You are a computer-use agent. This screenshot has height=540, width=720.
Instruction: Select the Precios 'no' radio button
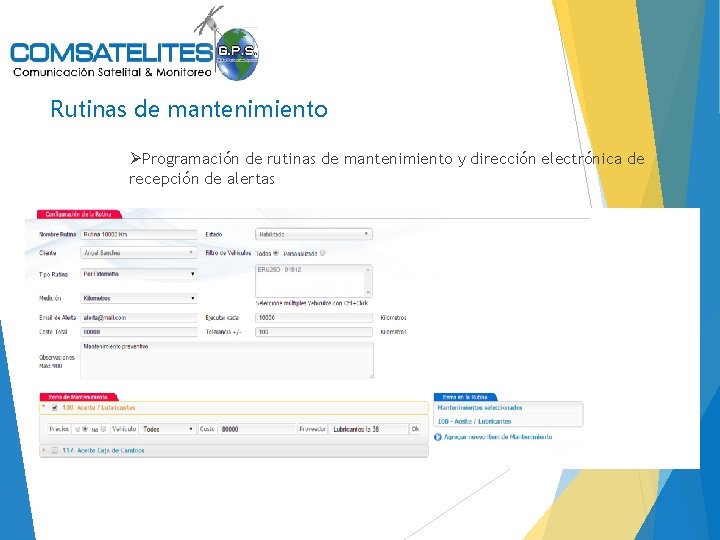[103, 429]
